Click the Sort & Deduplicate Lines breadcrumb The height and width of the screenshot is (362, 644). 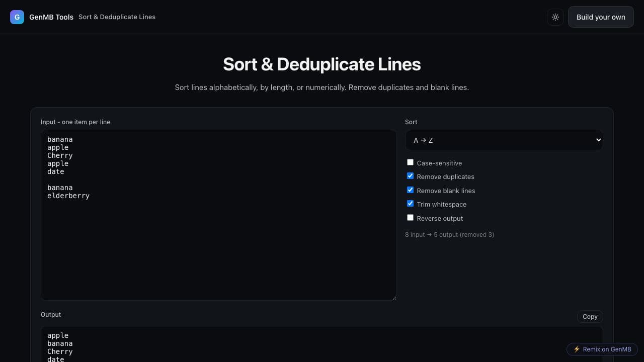117,17
